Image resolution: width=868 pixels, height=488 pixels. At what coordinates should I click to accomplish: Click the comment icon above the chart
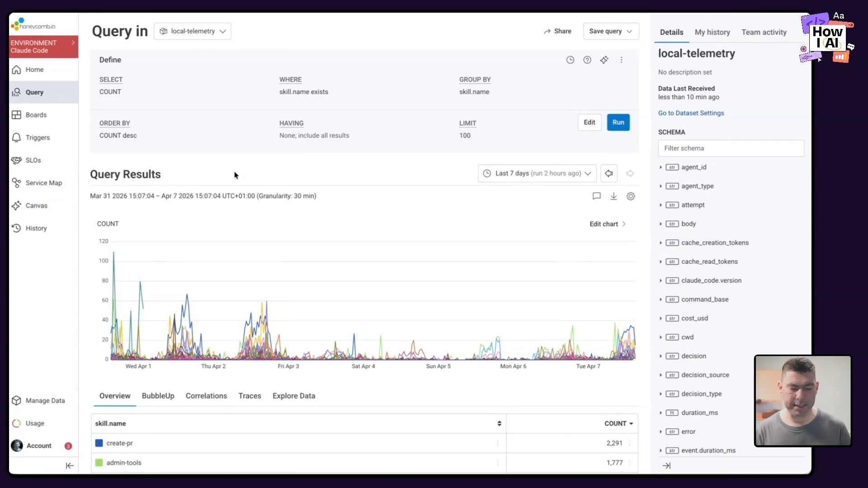596,196
